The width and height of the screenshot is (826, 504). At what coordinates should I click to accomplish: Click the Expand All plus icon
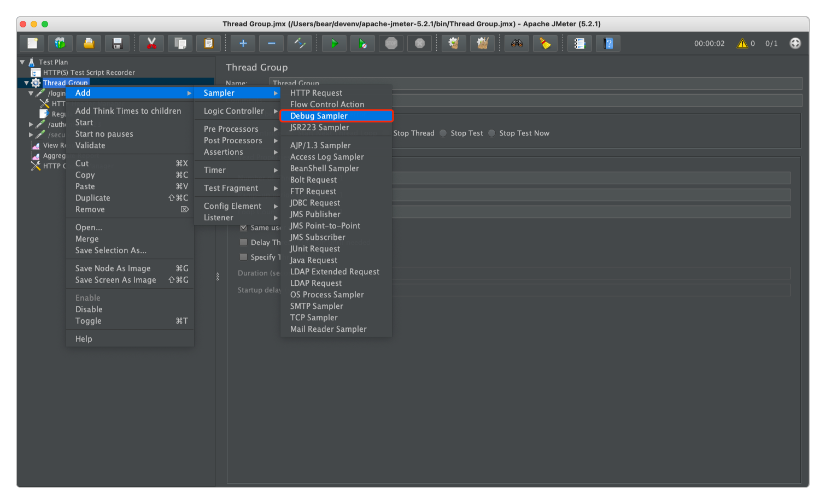[243, 43]
